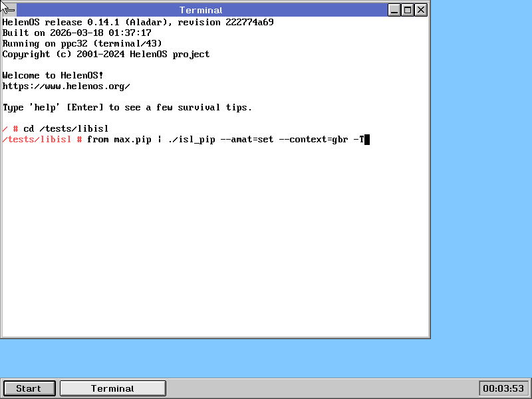Click the HelenOS release version line
532x399 pixels.
138,23
